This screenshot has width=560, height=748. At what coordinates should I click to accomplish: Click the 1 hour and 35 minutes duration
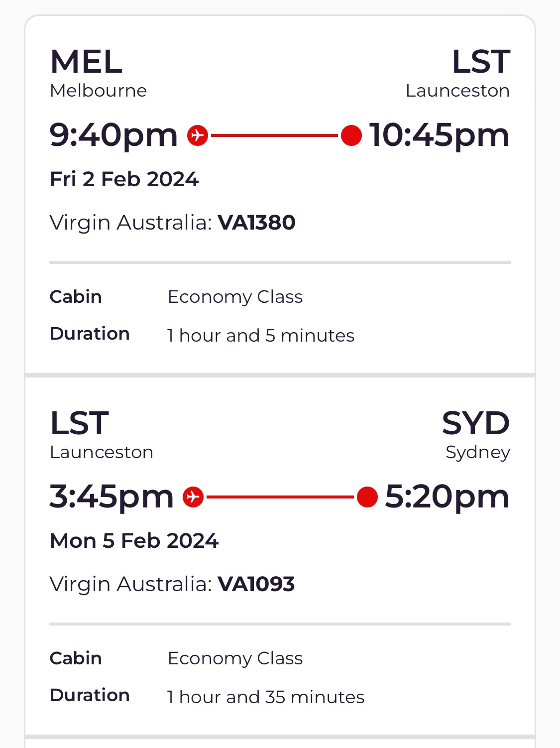(x=266, y=697)
